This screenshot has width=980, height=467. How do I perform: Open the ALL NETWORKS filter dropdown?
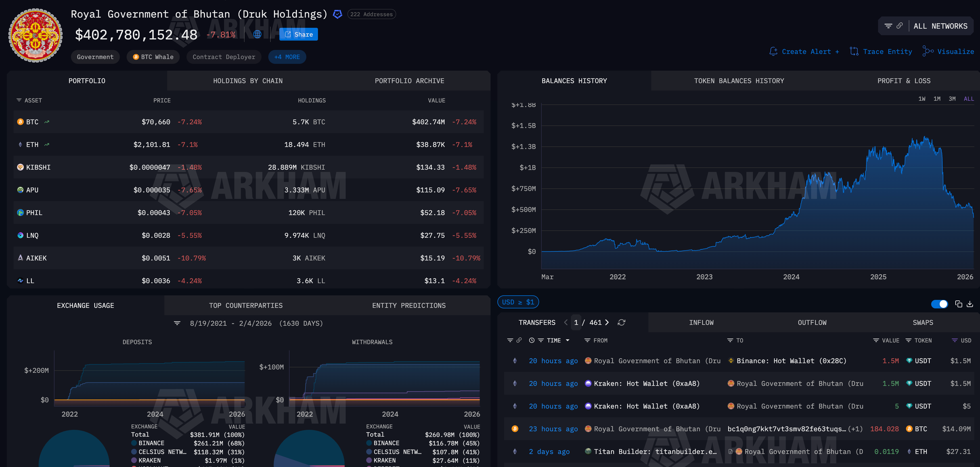pyautogui.click(x=940, y=26)
